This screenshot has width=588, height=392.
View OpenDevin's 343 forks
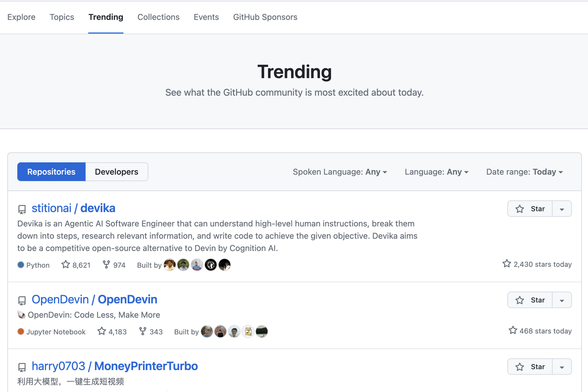pos(151,332)
